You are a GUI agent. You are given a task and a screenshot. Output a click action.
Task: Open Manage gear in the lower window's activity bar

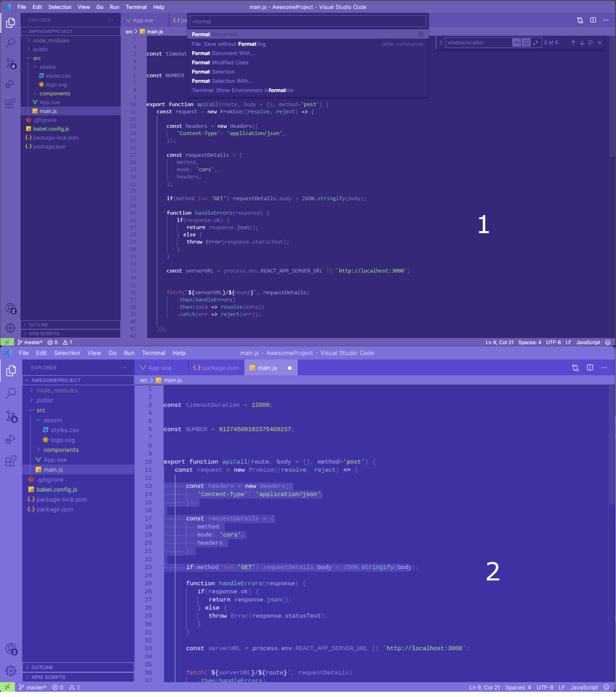pyautogui.click(x=11, y=670)
